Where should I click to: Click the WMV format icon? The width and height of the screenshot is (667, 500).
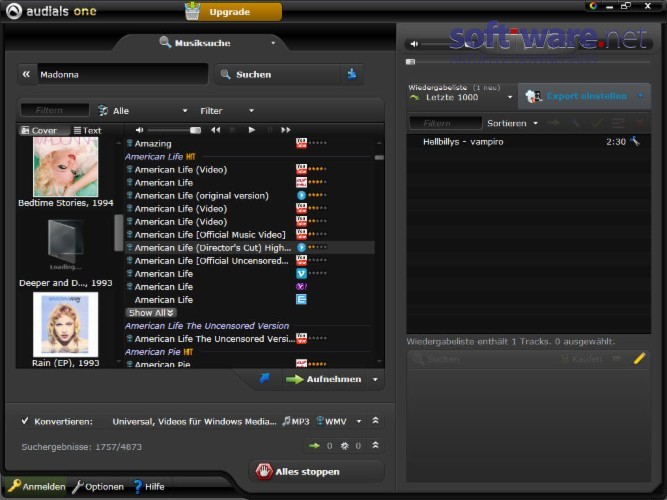(x=331, y=421)
